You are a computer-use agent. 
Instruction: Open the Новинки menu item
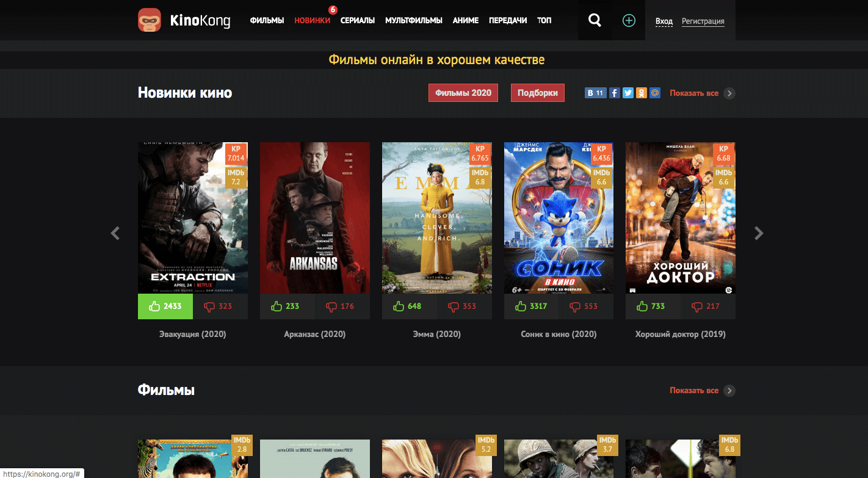(312, 20)
